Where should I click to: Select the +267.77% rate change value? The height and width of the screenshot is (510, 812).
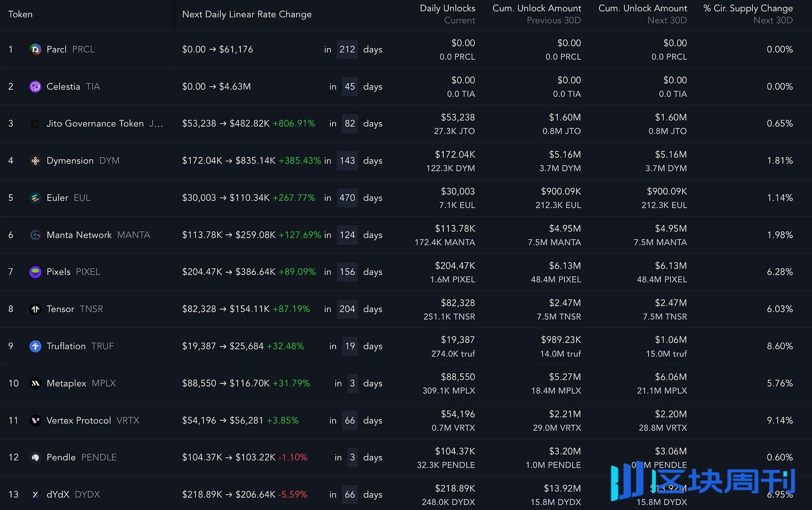click(294, 198)
